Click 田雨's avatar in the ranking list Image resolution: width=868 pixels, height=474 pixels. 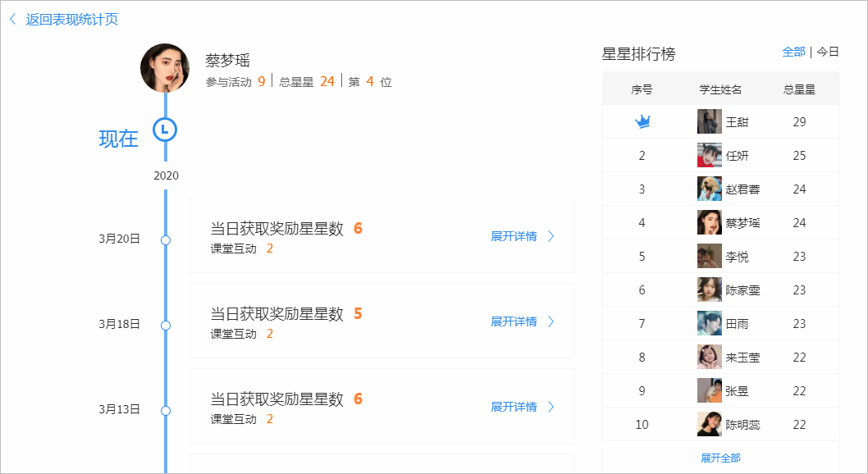[x=710, y=324]
